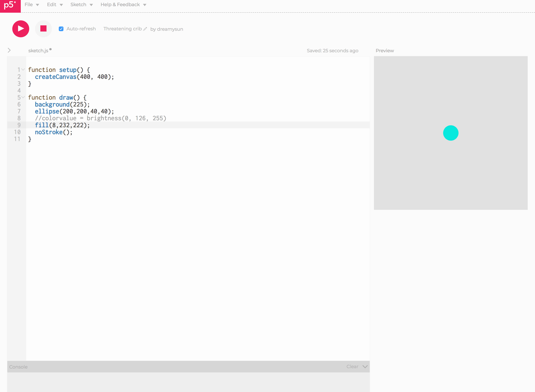
Task: Click line number 4 in the gutter
Action: 19,90
